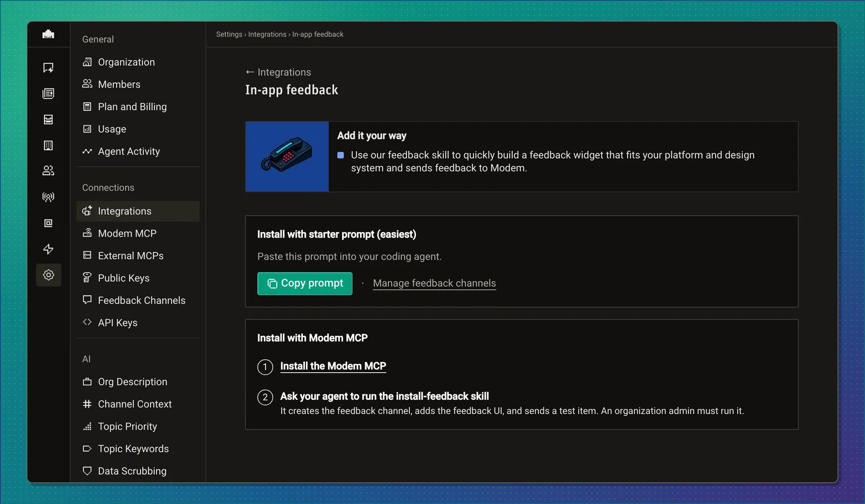Open the nested square icon in the left rail

tap(48, 223)
